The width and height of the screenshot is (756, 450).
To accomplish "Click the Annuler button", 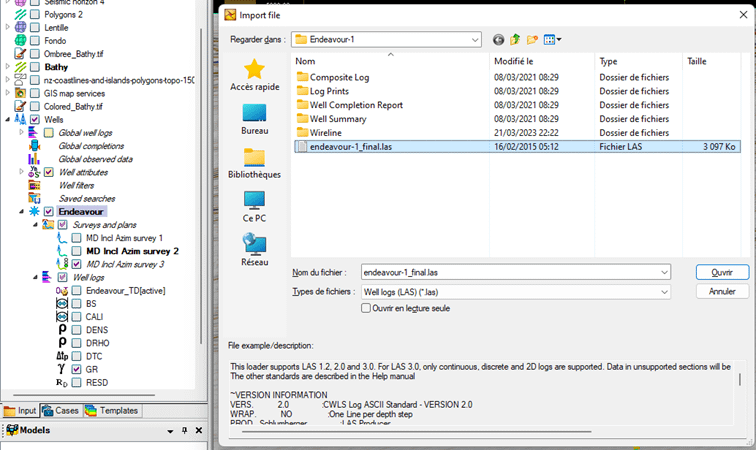I will point(722,291).
